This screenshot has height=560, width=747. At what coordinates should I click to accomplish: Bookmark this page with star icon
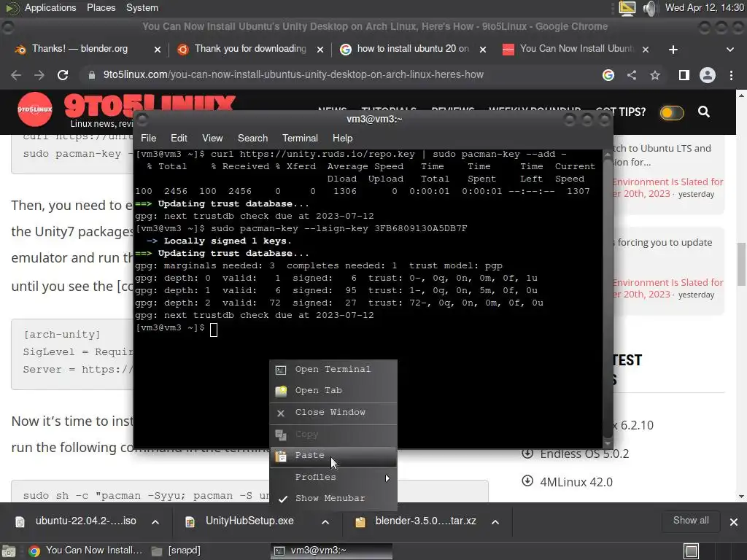655,75
